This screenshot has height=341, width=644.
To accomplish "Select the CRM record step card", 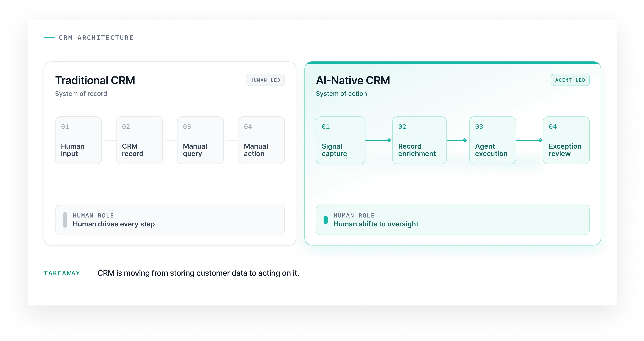I will tap(140, 140).
